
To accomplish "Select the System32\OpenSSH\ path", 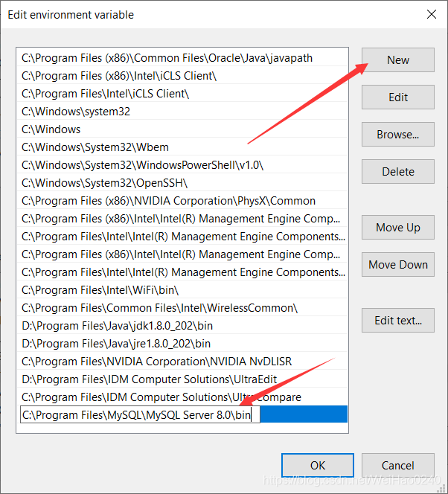I will point(182,183).
